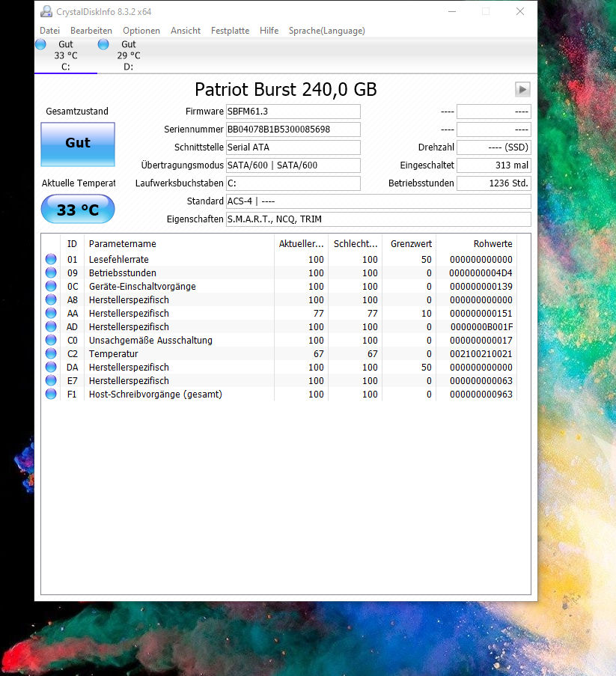The width and height of the screenshot is (616, 676).
Task: Open the Ansicht menu
Action: pyautogui.click(x=186, y=31)
